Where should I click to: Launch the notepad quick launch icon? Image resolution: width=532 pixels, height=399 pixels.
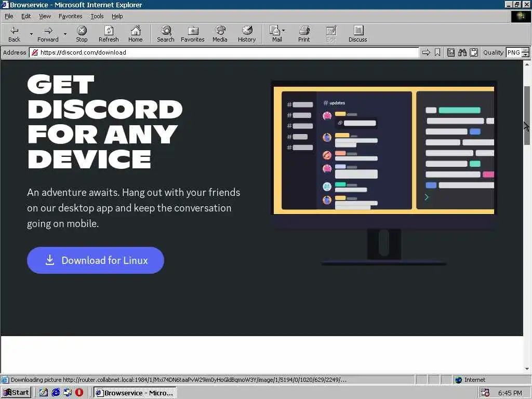[x=44, y=393]
